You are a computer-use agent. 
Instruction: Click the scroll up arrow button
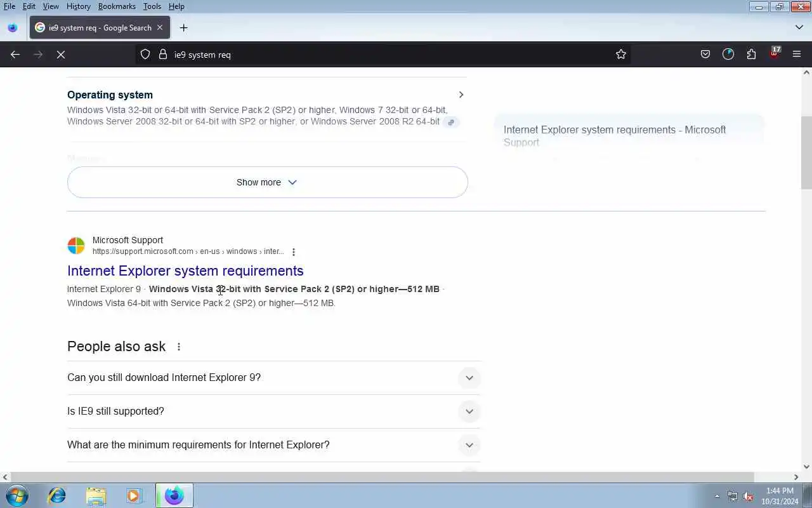(x=806, y=72)
